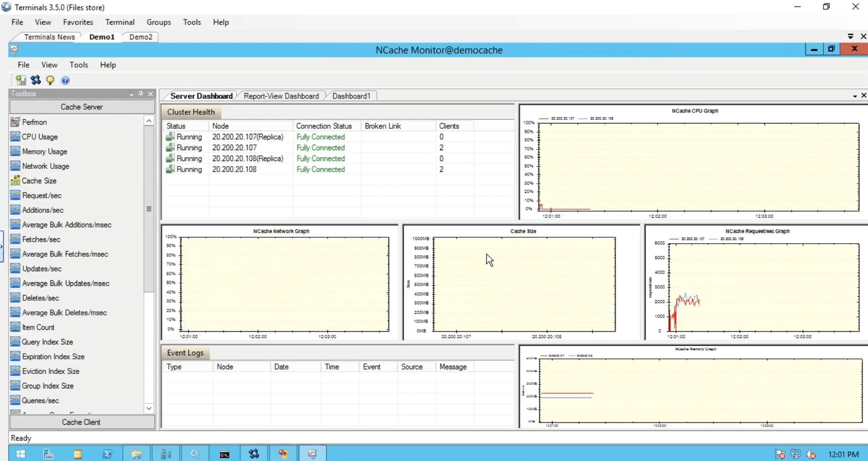Click the clock showing 12:01 PM
This screenshot has height=461, width=868.
tap(843, 454)
